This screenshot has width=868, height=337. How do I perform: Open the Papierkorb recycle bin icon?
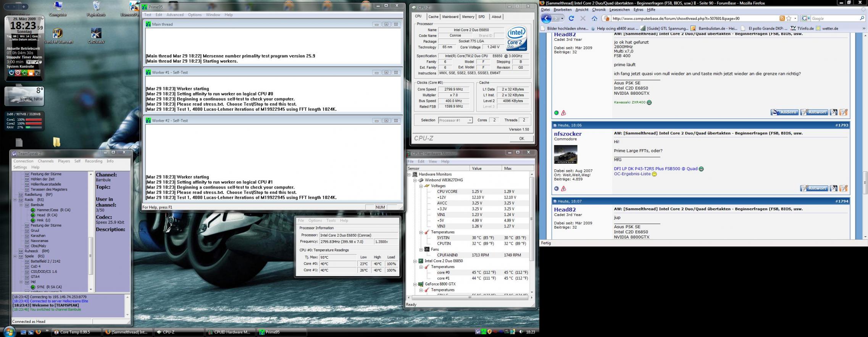coord(96,8)
